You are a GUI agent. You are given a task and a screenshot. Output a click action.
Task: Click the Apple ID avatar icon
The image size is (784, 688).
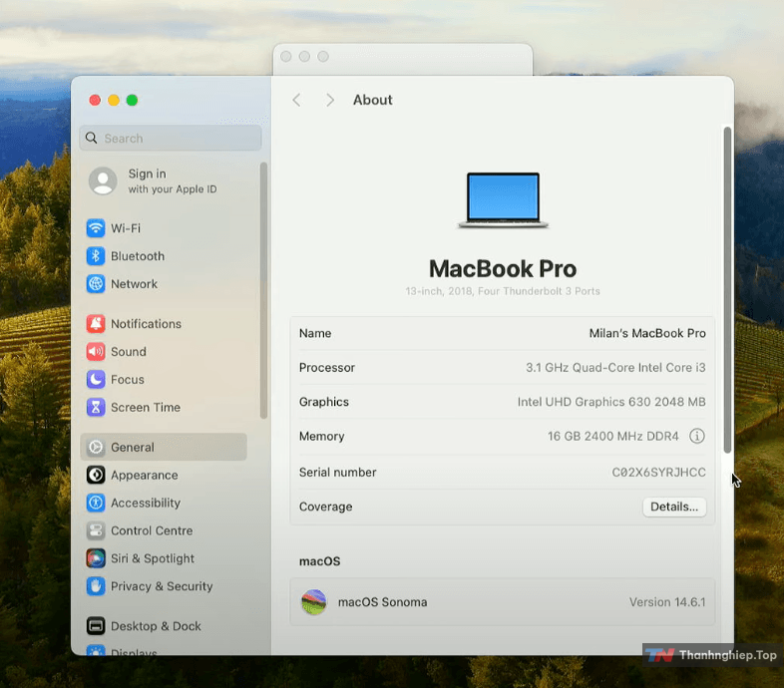click(x=103, y=181)
